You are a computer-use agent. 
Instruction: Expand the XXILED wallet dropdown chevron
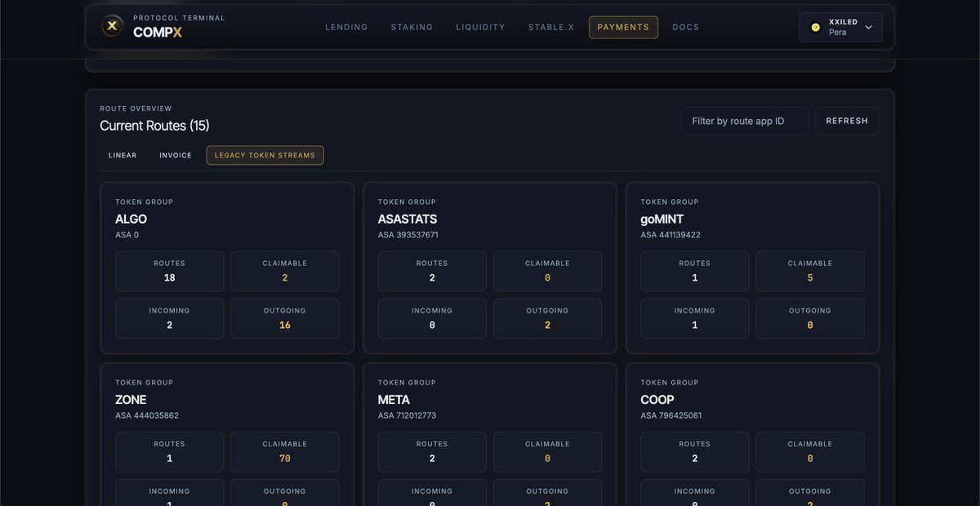868,27
